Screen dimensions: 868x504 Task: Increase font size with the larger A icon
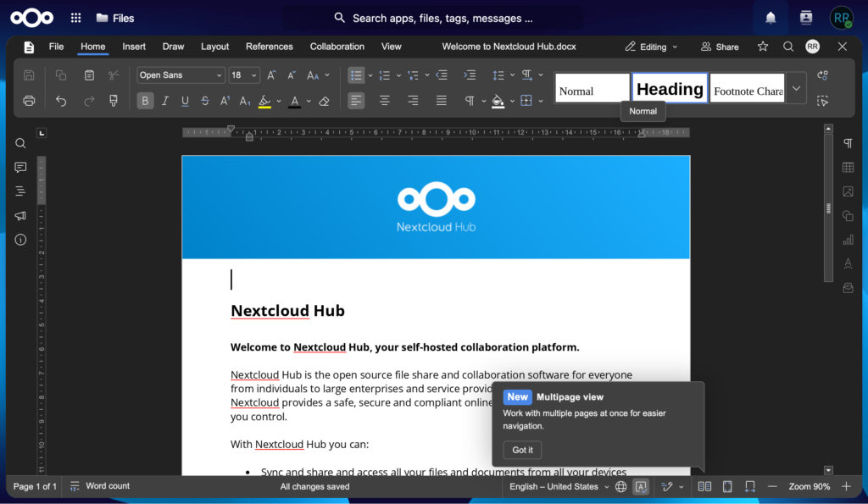(271, 75)
